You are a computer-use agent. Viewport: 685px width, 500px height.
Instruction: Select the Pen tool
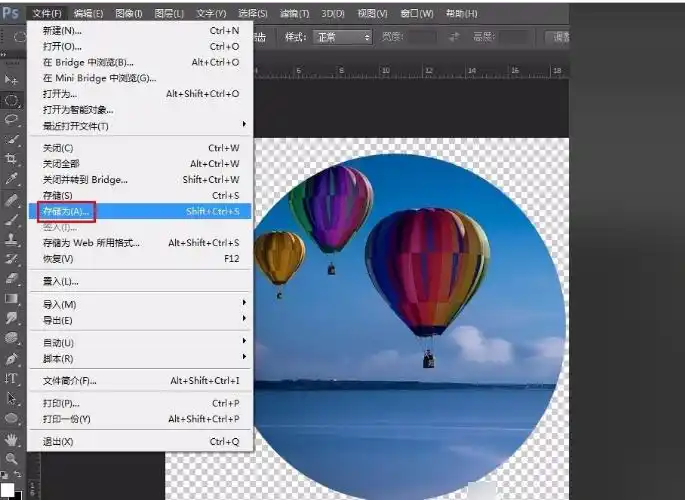click(12, 358)
